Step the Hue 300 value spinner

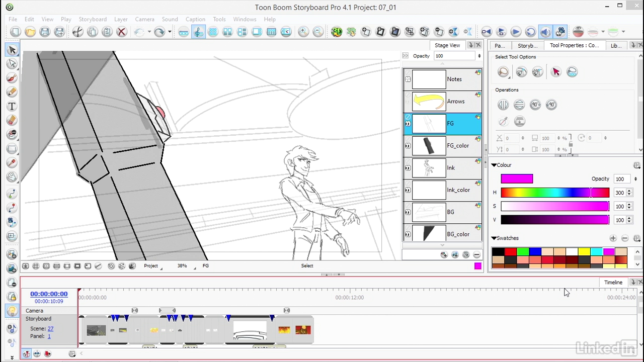629,193
